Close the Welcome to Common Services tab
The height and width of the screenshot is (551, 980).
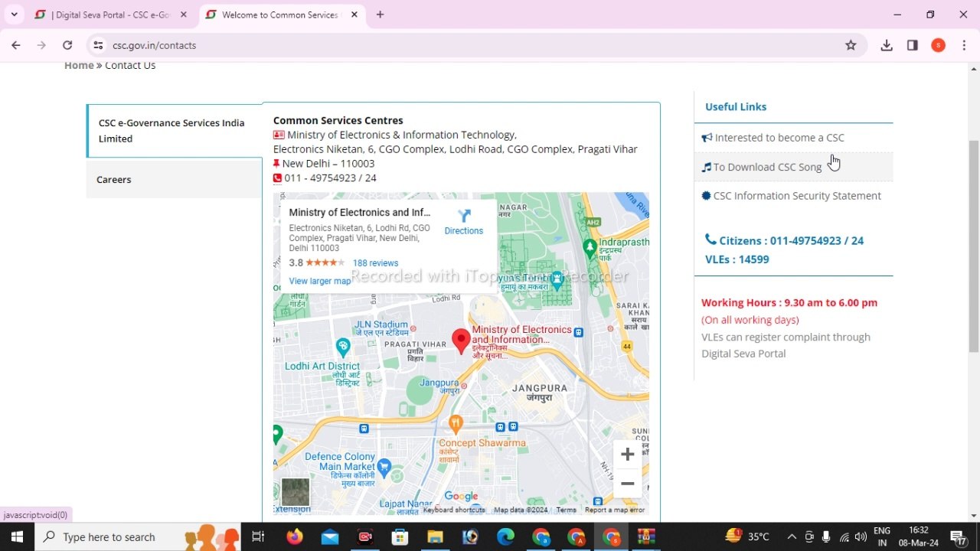[x=354, y=15]
